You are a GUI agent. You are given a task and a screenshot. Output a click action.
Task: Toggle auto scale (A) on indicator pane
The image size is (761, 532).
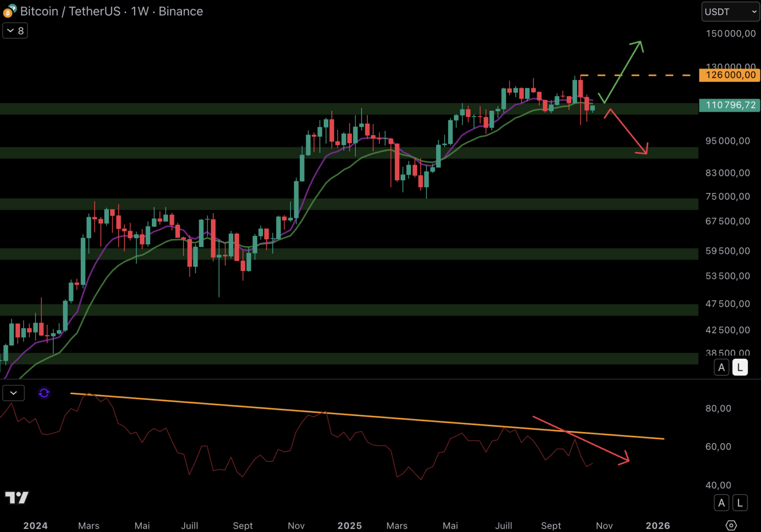tap(722, 503)
